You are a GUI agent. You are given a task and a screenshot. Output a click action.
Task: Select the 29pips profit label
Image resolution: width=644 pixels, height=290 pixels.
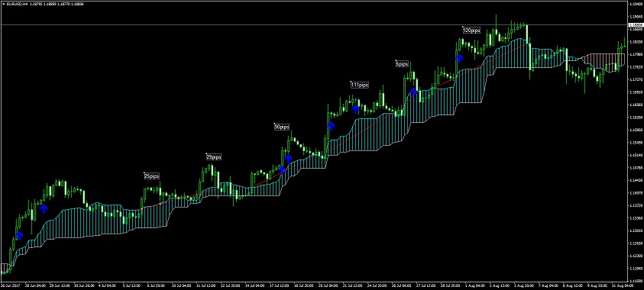point(214,157)
